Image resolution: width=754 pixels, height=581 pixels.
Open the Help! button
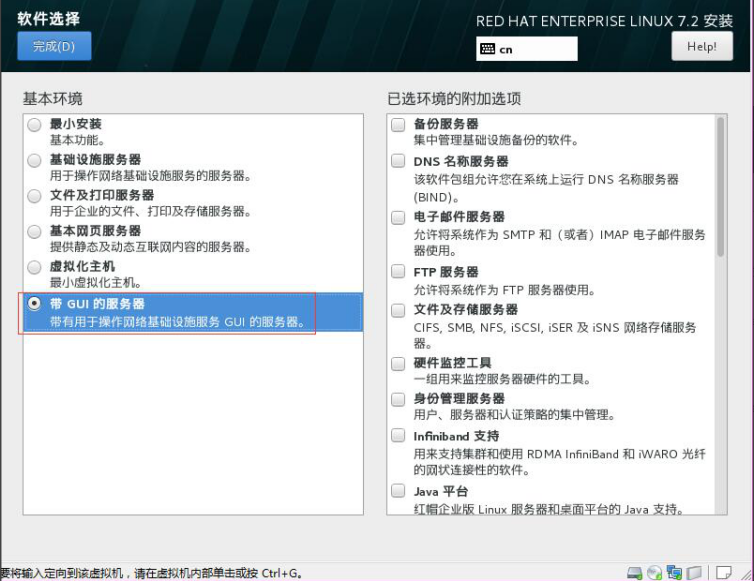click(x=702, y=46)
